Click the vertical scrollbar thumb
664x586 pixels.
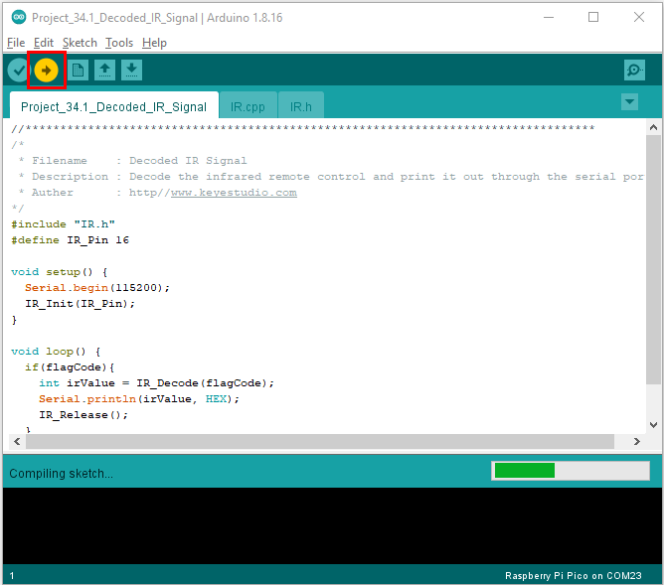653,259
